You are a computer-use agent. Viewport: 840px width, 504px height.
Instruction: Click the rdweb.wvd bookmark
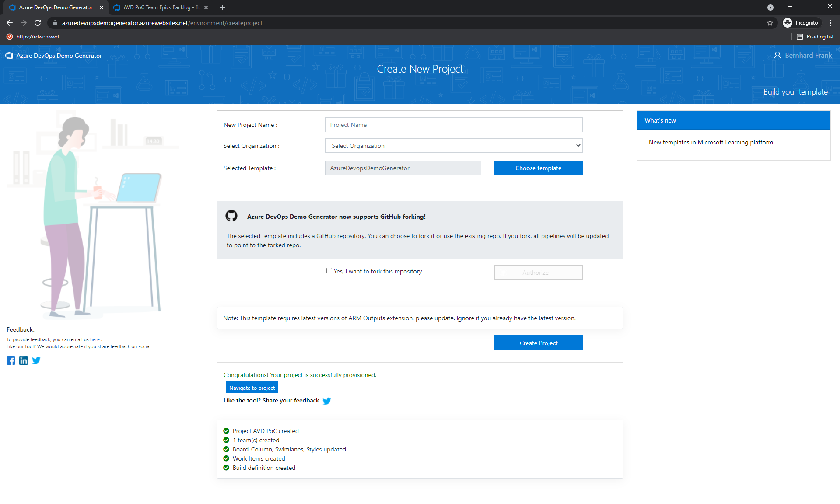click(x=35, y=37)
